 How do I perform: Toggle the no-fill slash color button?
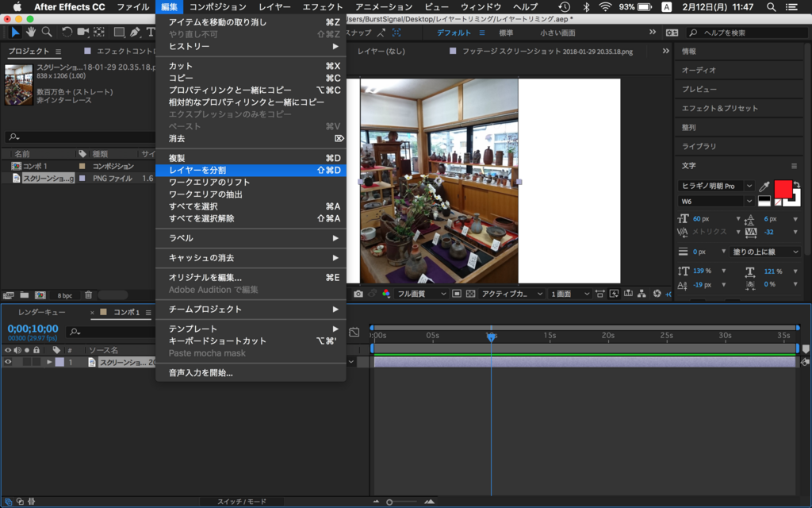(778, 202)
